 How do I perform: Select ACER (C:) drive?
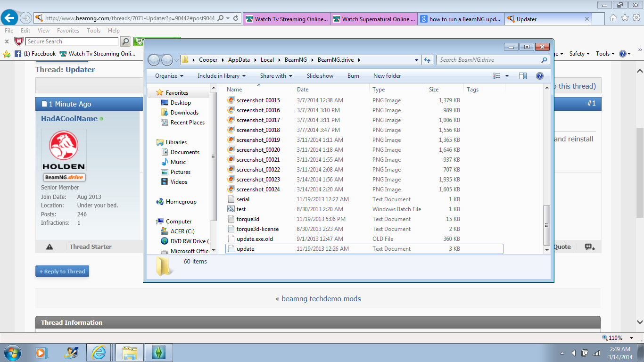(x=182, y=231)
